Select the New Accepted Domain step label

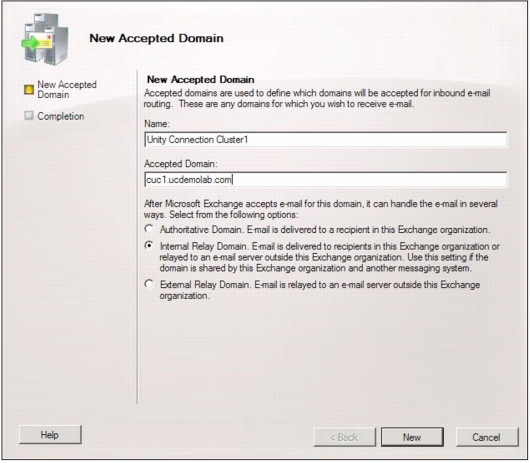[x=67, y=90]
